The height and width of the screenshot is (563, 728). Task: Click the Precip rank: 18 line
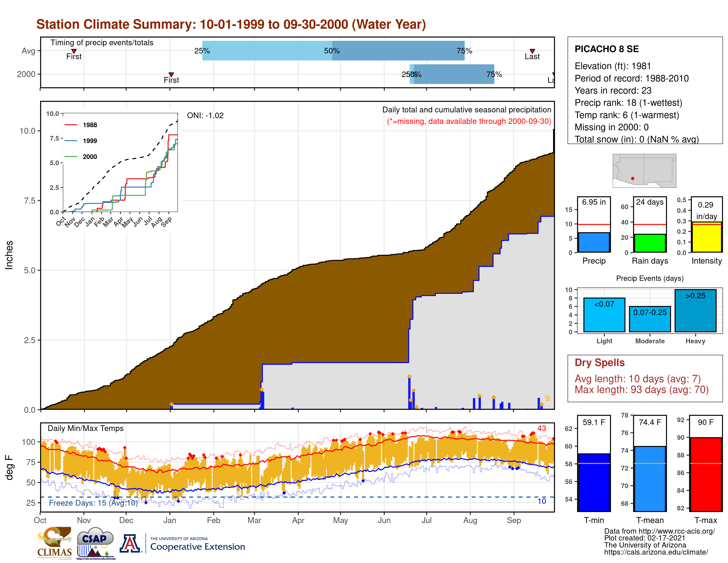(x=628, y=103)
